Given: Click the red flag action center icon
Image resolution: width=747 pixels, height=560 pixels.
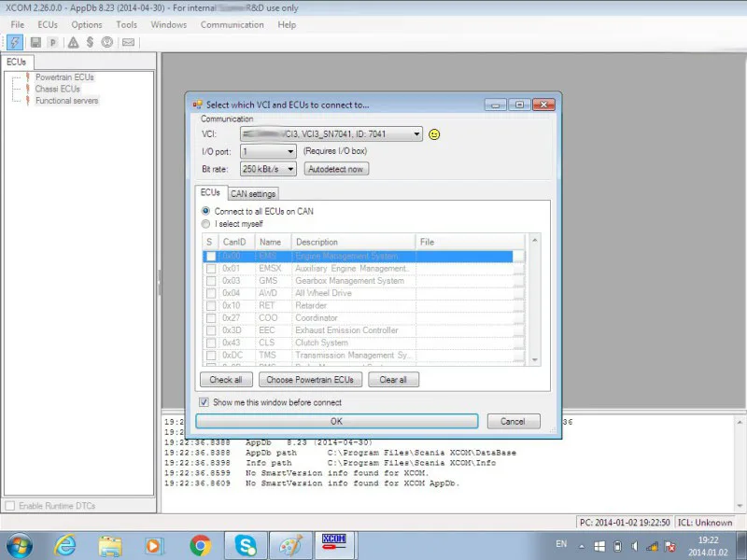Looking at the screenshot, I should (x=669, y=546).
